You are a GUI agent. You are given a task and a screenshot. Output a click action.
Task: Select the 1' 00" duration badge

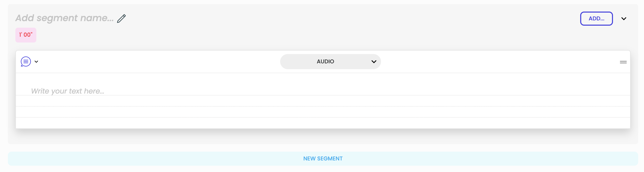[26, 35]
